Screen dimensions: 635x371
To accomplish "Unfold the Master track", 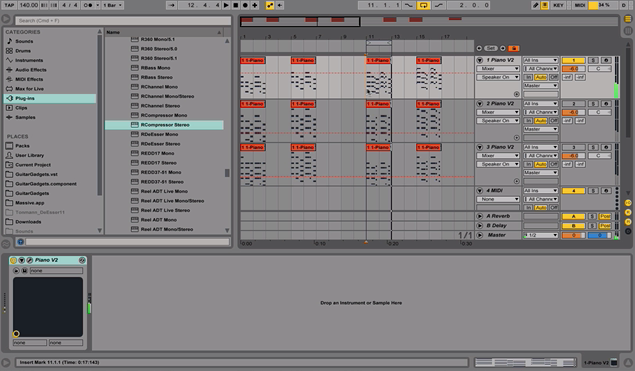I will pos(480,235).
